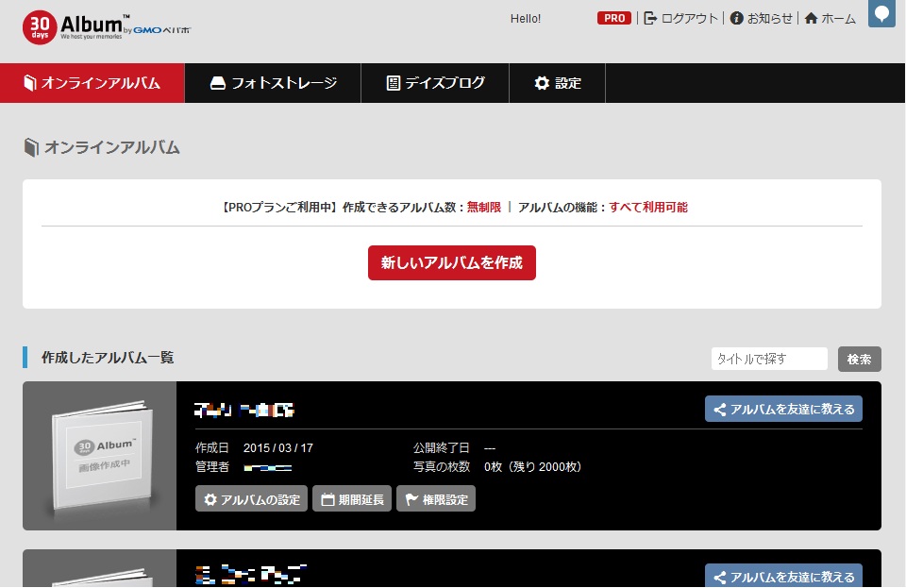Screen dimensions: 906x588
Task: Share second album via アルバムを友達に教える
Action: (783, 577)
